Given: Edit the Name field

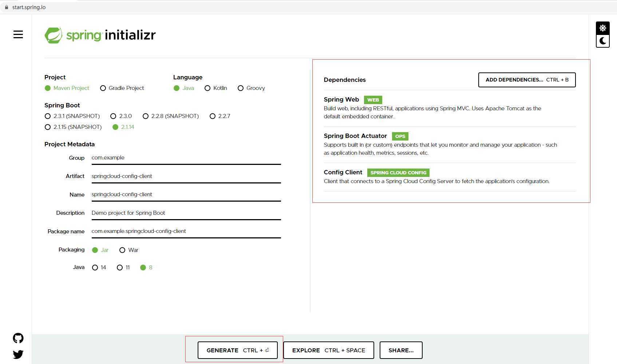Looking at the screenshot, I should click(x=186, y=194).
